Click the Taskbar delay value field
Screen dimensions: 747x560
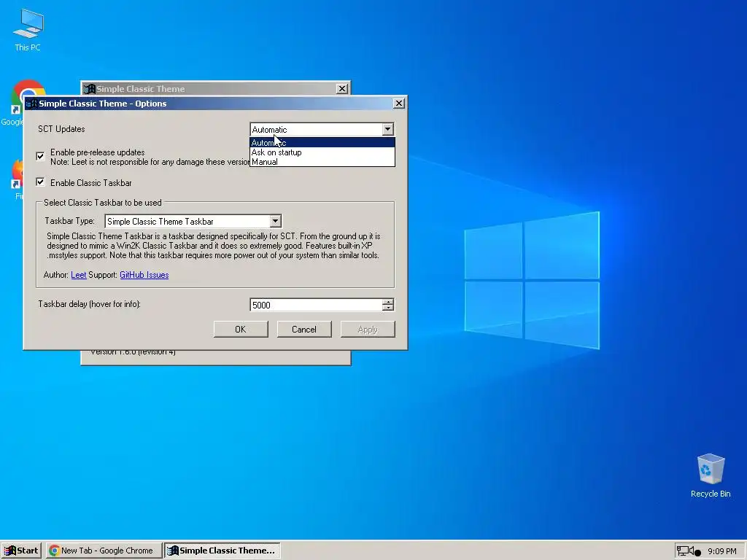tap(317, 305)
